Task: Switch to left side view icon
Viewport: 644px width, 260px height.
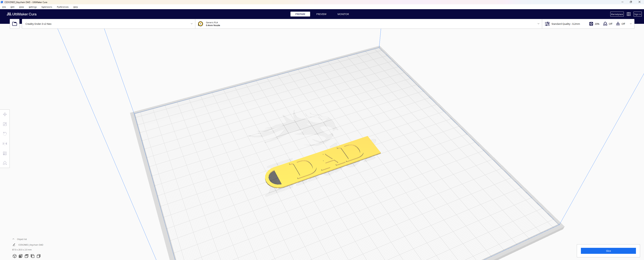Action: pos(33,256)
